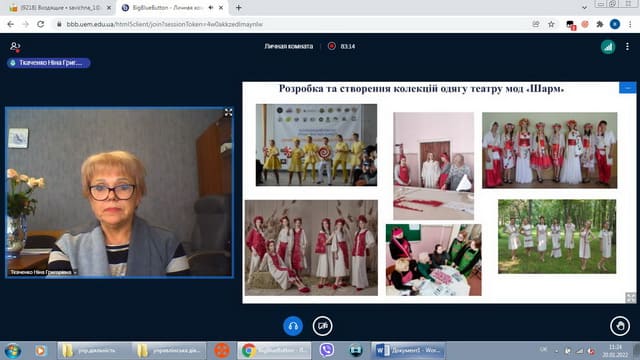Image resolution: width=640 pixels, height=360 pixels.
Task: Click the address bar URL
Action: pos(164,24)
